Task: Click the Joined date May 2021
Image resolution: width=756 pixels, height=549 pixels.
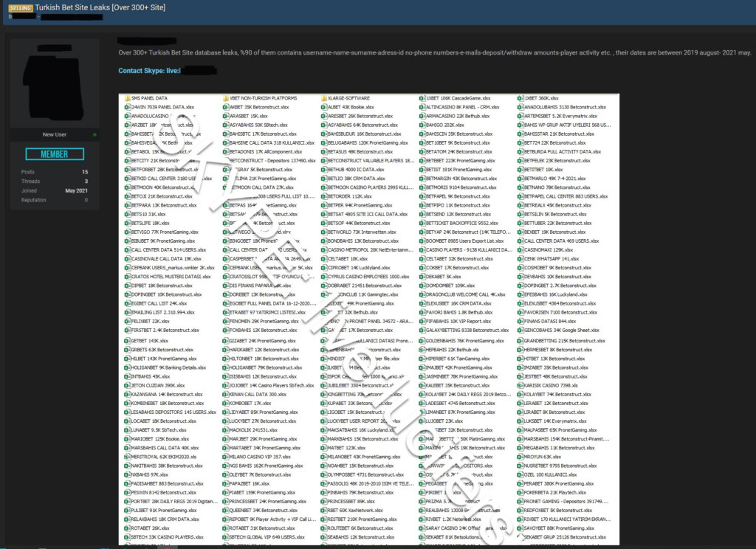Action: tap(77, 191)
